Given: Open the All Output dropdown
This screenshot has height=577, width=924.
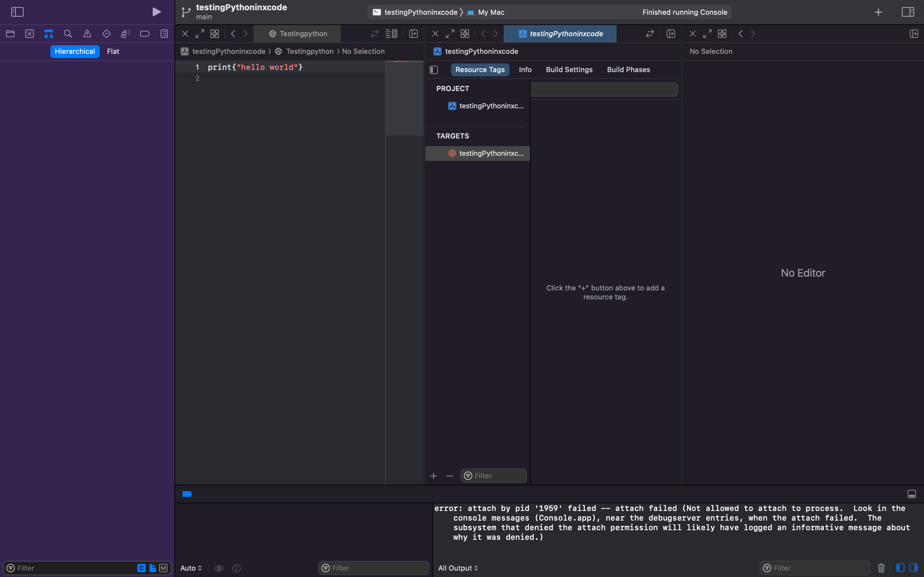Looking at the screenshot, I should (458, 568).
